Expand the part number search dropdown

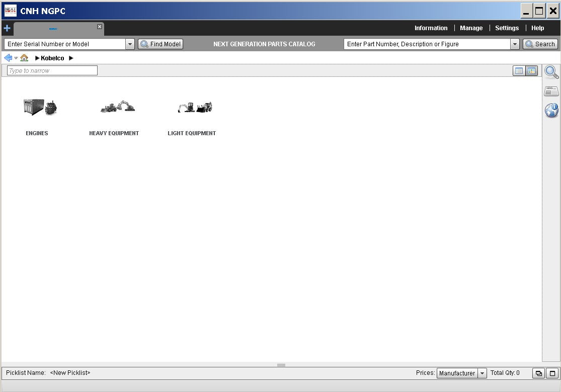[515, 44]
